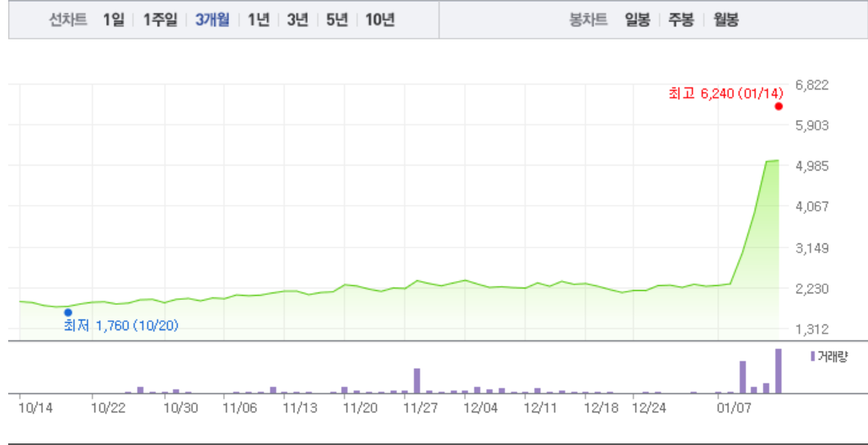Click the 11/13 date axis label
Screen dimensions: 868x445
(x=299, y=408)
